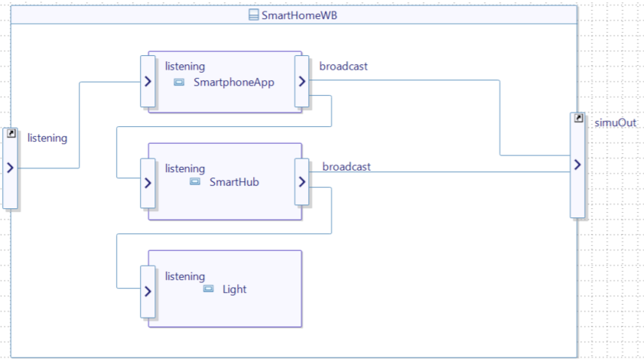
Task: Select the listening label inside Light
Action: pos(185,276)
